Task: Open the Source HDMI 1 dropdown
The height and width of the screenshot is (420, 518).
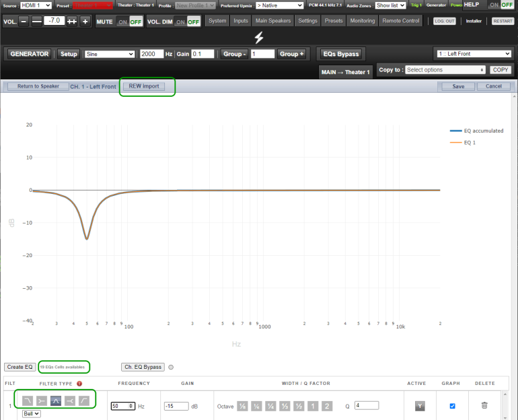Action: pyautogui.click(x=36, y=5)
